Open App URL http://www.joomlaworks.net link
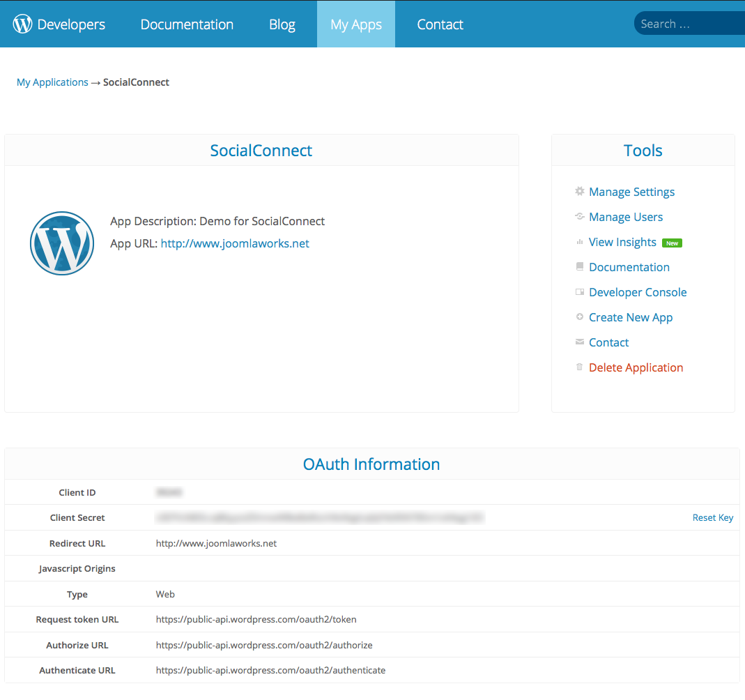Viewport: 745px width, 700px height. click(235, 243)
